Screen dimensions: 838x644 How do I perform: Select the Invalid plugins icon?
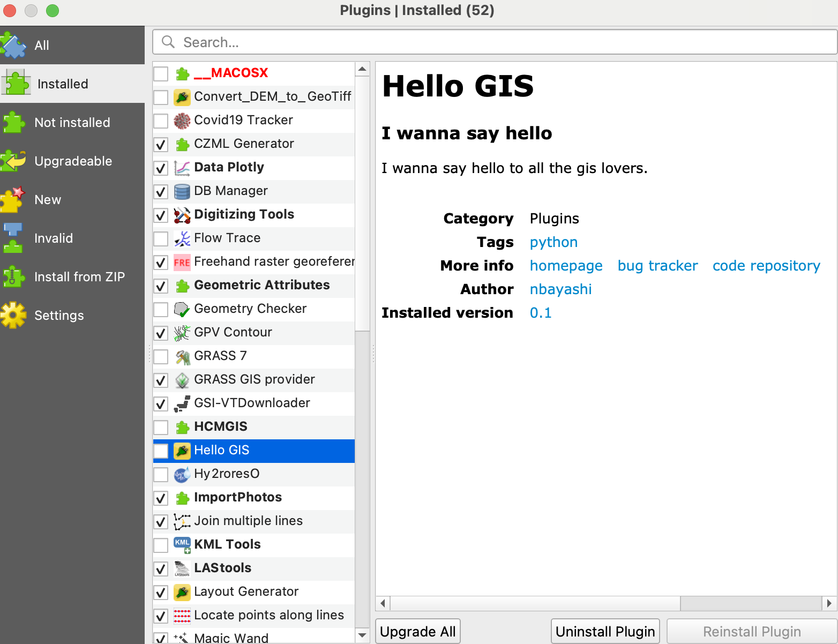(x=14, y=238)
